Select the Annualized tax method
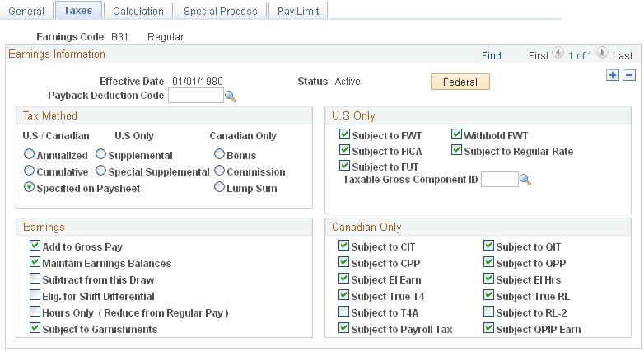Image resolution: width=644 pixels, height=352 pixels. [x=30, y=154]
